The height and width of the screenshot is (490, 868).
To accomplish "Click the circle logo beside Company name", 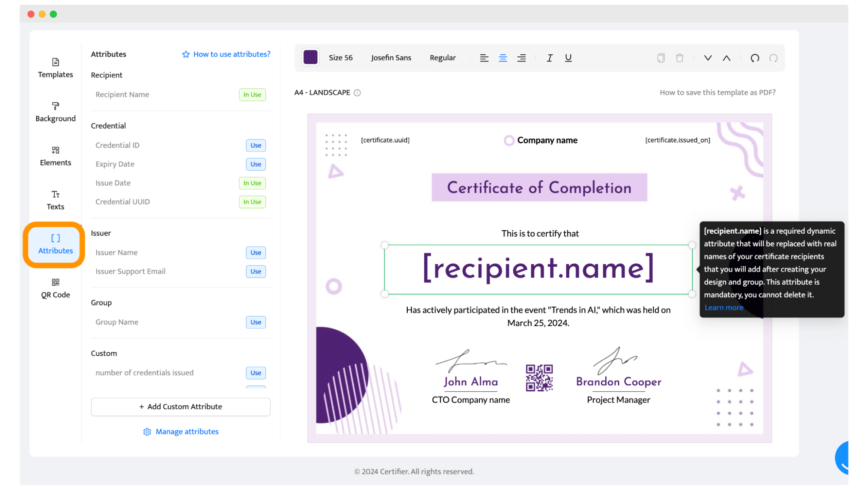I will 509,140.
